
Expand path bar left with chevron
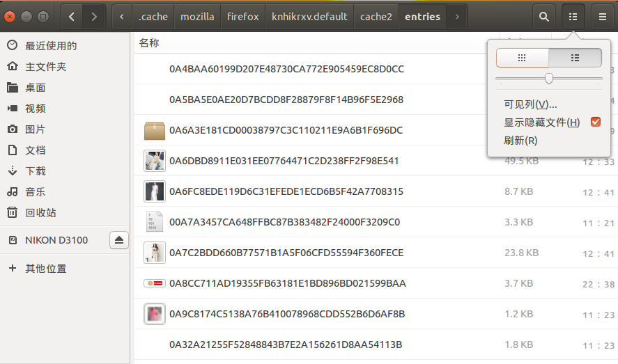[123, 16]
